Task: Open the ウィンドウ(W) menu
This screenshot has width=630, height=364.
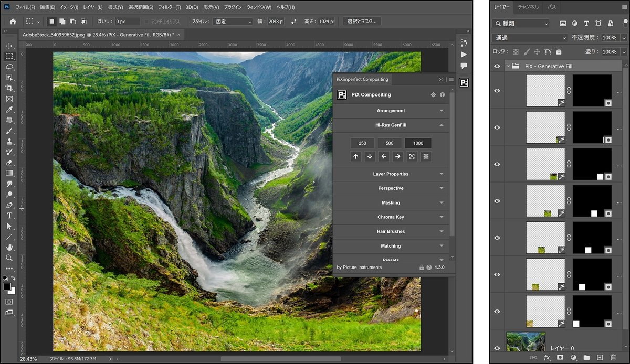Action: (x=259, y=7)
